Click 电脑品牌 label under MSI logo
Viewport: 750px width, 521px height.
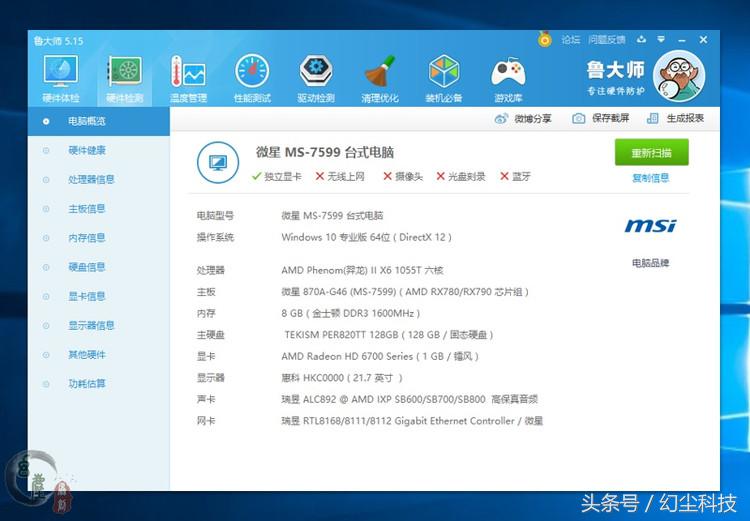(x=651, y=263)
